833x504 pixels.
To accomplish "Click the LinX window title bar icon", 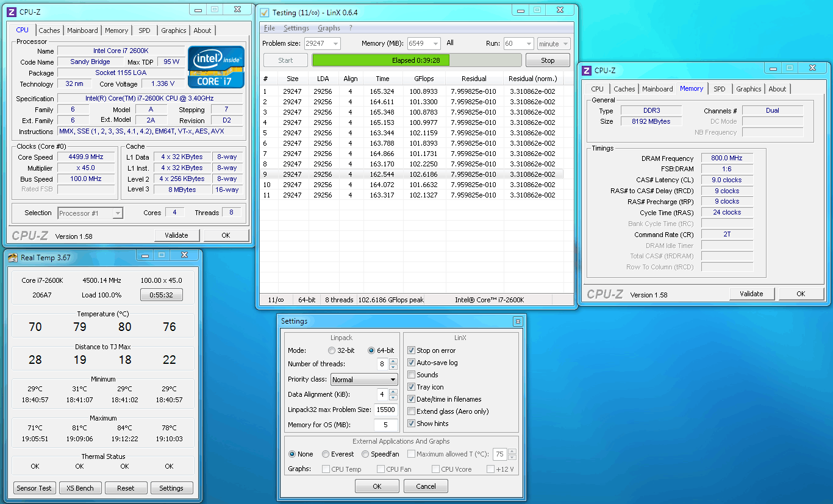I will tap(265, 13).
